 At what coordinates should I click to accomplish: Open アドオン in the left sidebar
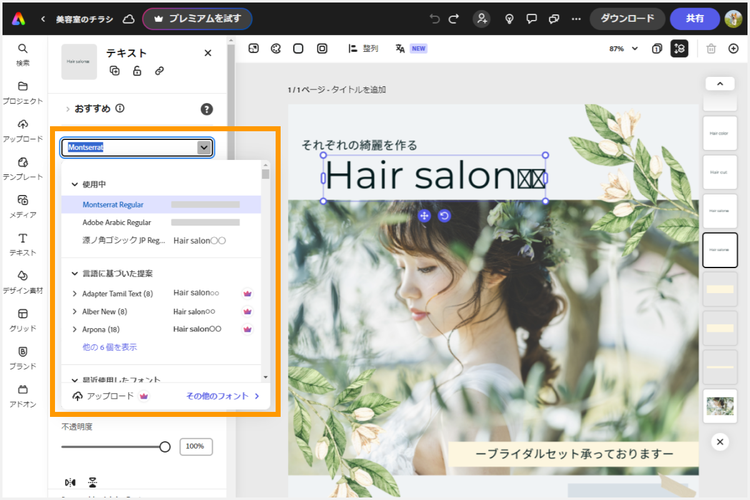click(22, 396)
